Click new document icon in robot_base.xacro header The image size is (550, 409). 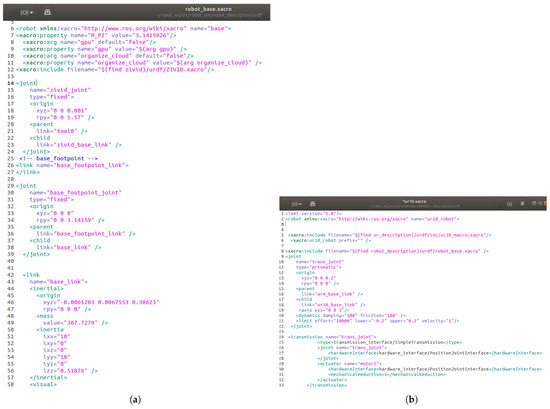47,12
